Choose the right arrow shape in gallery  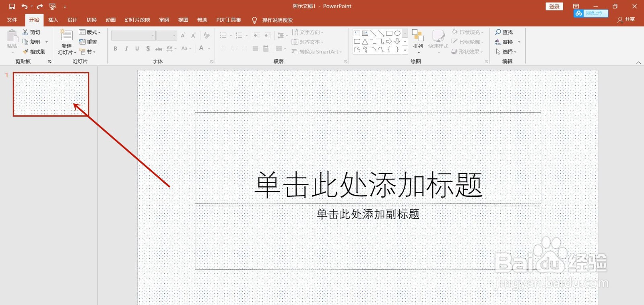click(389, 41)
